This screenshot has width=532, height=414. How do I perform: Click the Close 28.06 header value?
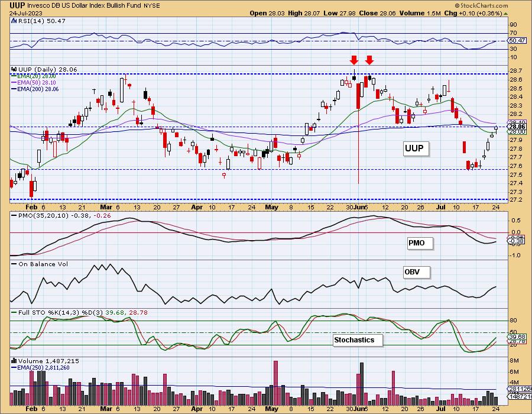click(377, 13)
